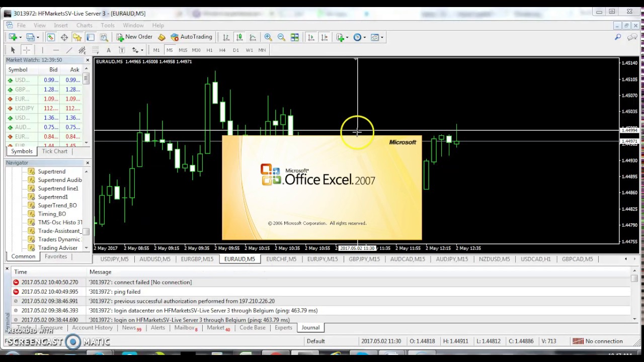
Task: Switch chart timeframe to H1
Action: [209, 50]
